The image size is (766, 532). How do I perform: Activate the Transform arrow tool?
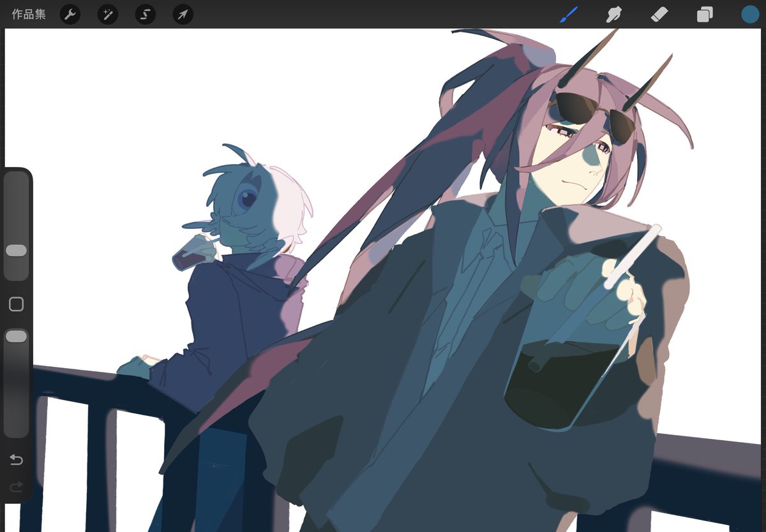[x=183, y=15]
